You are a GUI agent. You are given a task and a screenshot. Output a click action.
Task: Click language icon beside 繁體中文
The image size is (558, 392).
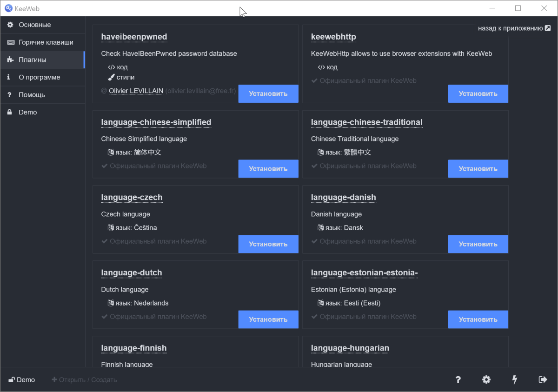[321, 152]
